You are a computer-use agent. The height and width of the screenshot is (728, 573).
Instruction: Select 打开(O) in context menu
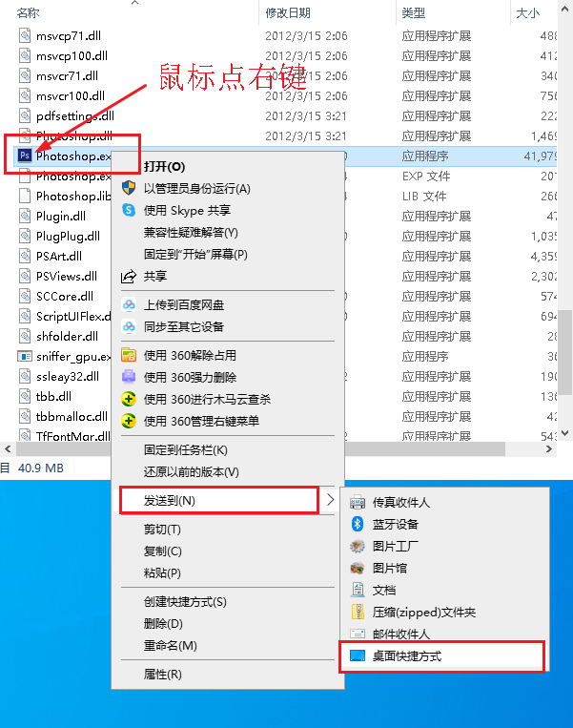(164, 166)
